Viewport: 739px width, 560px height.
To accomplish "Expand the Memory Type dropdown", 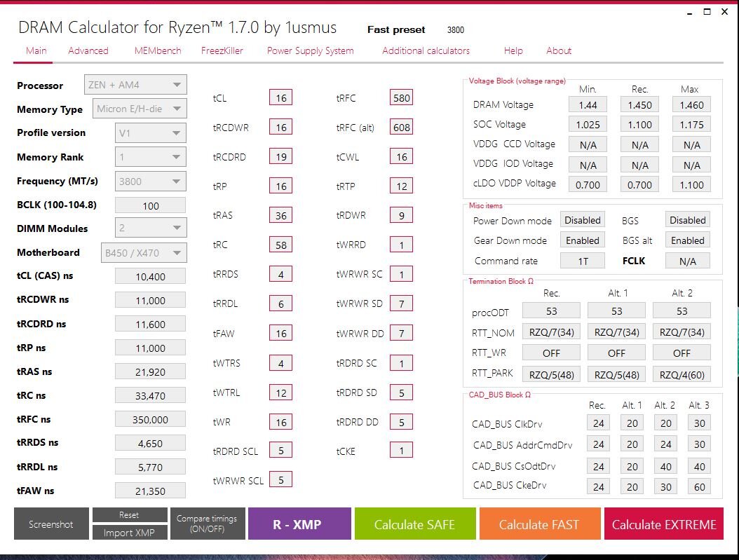I will [140, 109].
